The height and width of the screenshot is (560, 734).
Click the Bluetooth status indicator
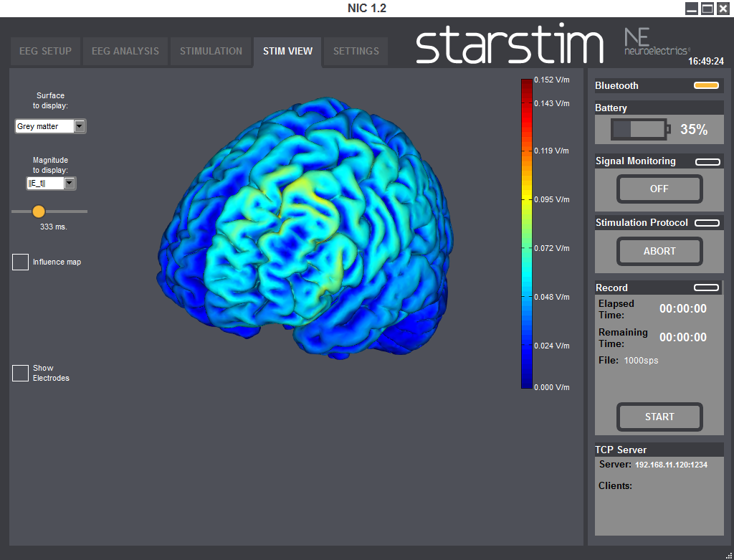tap(706, 85)
